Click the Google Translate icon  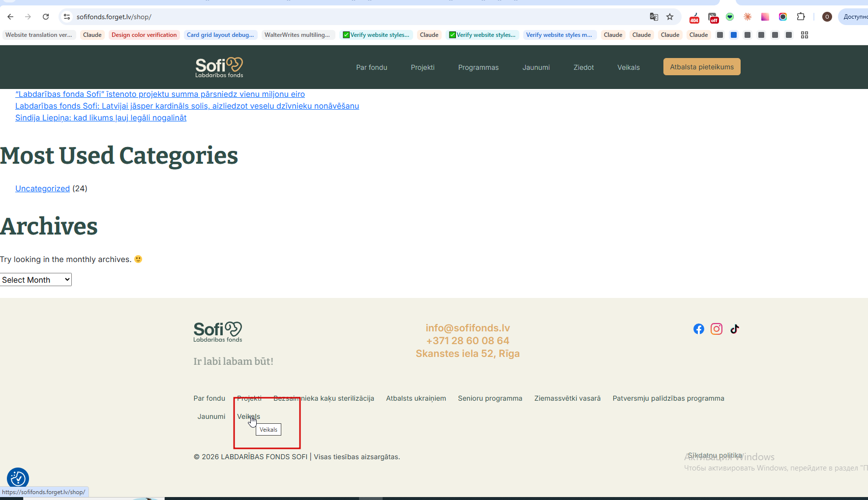654,17
